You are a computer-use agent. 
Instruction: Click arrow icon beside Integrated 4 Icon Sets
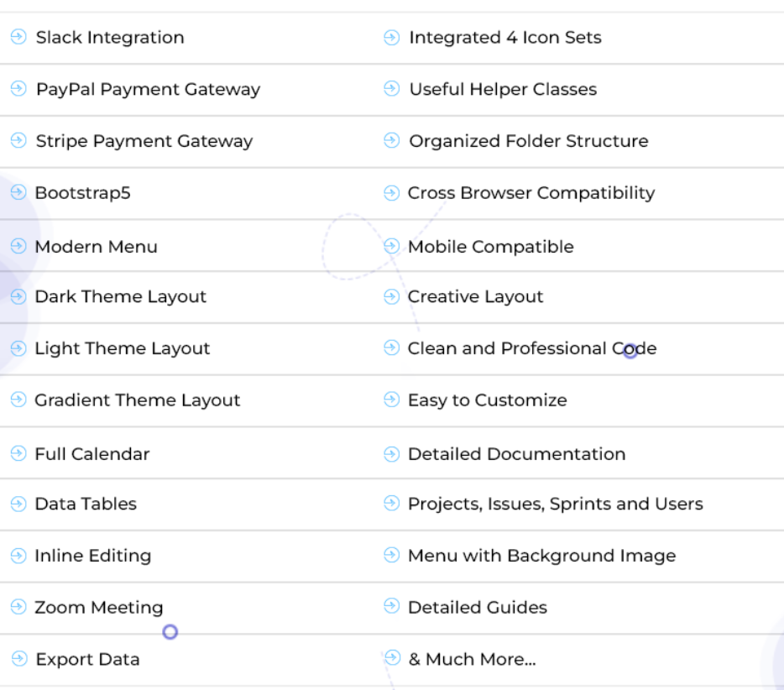(x=391, y=38)
